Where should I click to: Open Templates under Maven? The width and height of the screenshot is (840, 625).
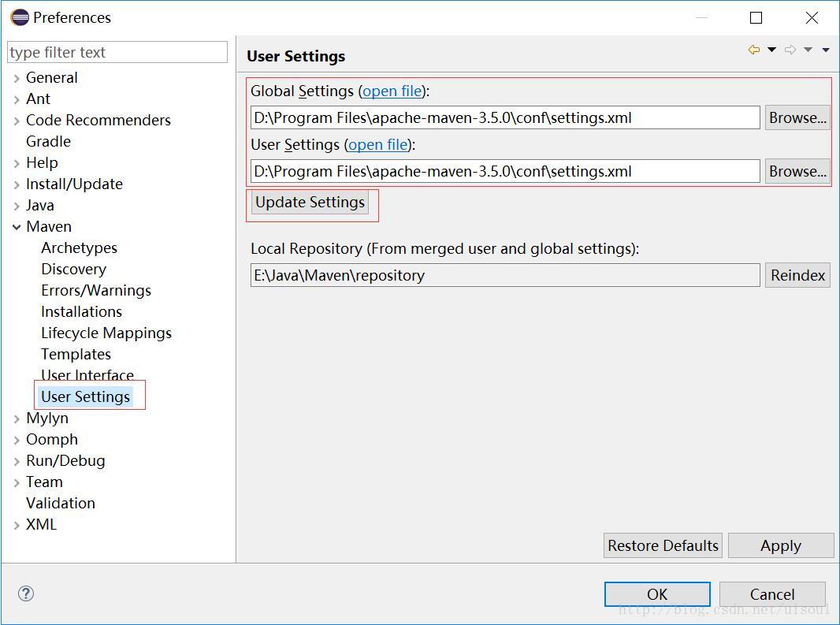click(x=76, y=355)
